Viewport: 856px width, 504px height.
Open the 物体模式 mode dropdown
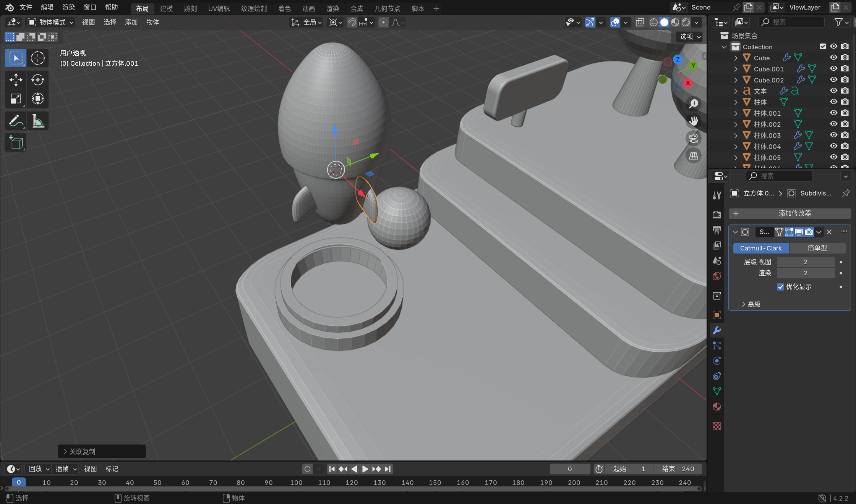[50, 22]
